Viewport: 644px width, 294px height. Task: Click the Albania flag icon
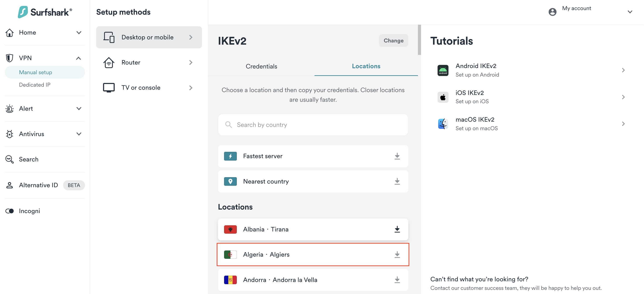[x=230, y=229]
